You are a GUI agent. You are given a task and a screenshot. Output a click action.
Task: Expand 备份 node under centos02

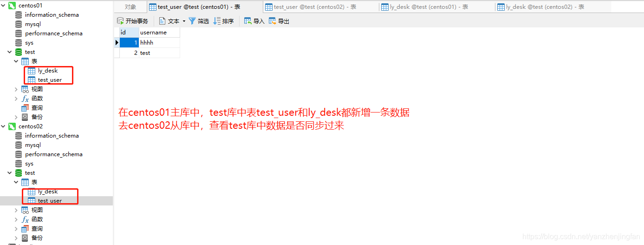click(16, 238)
